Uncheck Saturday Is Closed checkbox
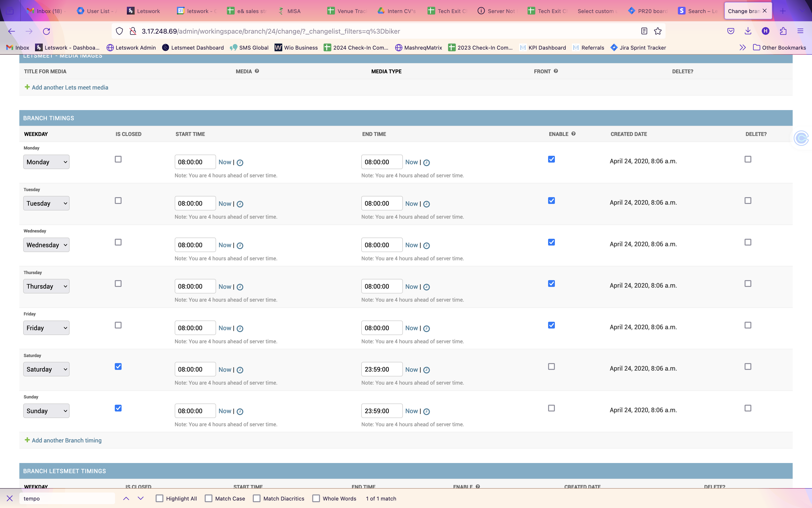Viewport: 812px width, 508px height. pos(118,366)
